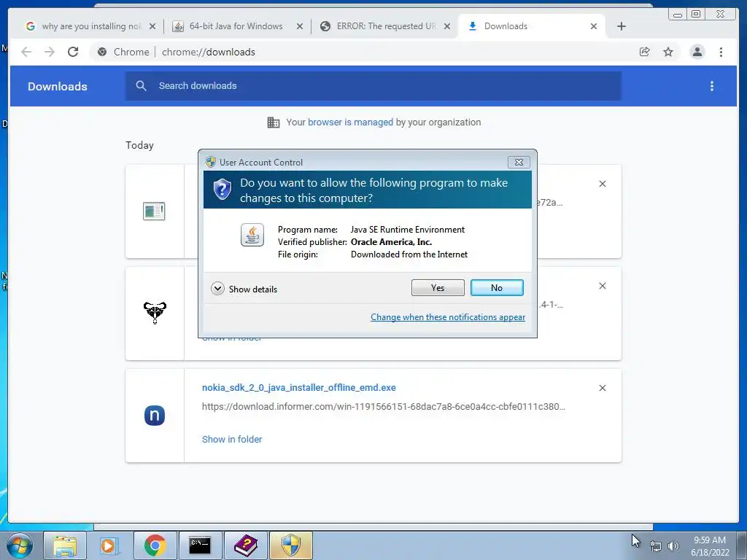The width and height of the screenshot is (747, 560).
Task: Open the Chrome profile icon
Action: pyautogui.click(x=697, y=52)
